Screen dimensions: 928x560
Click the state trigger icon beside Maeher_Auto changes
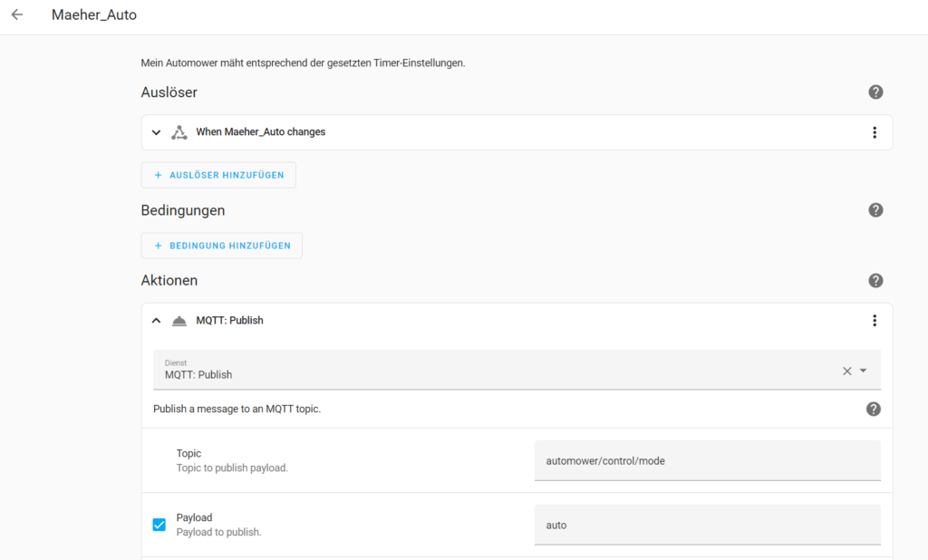point(179,132)
